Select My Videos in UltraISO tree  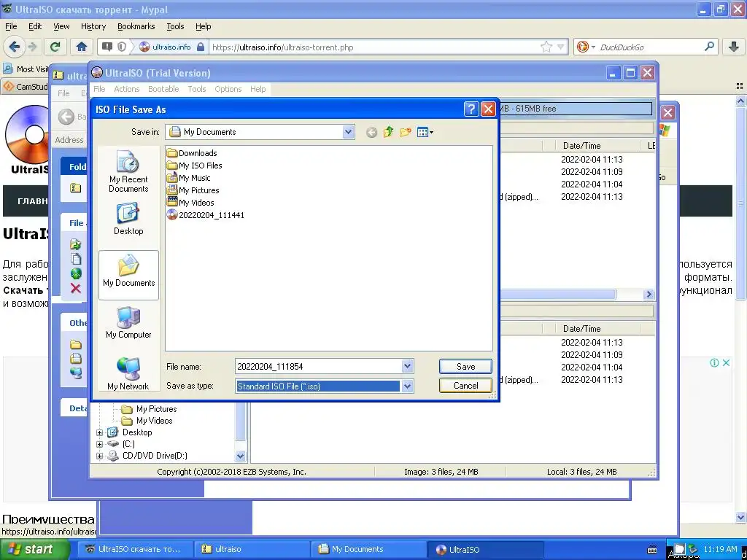tap(147, 421)
